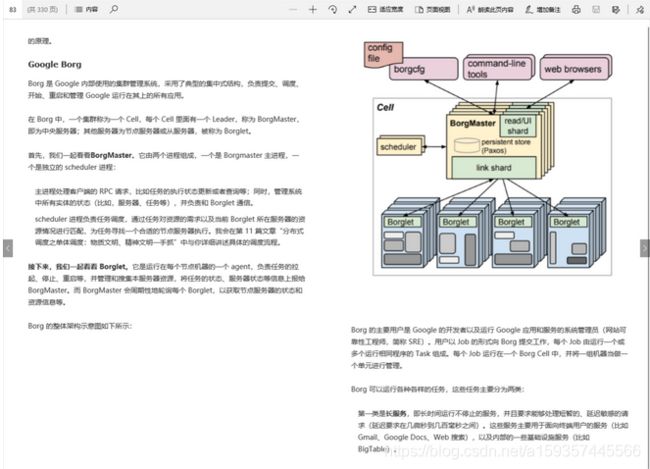Click the zoom out minus icon
The height and width of the screenshot is (469, 650).
(x=293, y=10)
